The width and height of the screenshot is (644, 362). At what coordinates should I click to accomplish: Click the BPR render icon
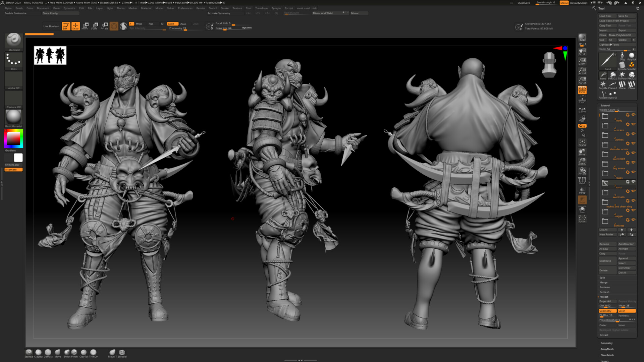(582, 38)
